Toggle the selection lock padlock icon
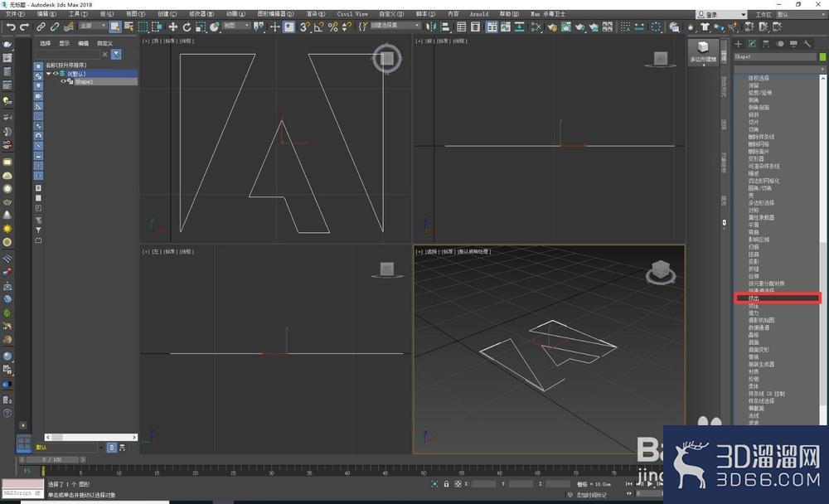The height and width of the screenshot is (504, 829). 446,484
